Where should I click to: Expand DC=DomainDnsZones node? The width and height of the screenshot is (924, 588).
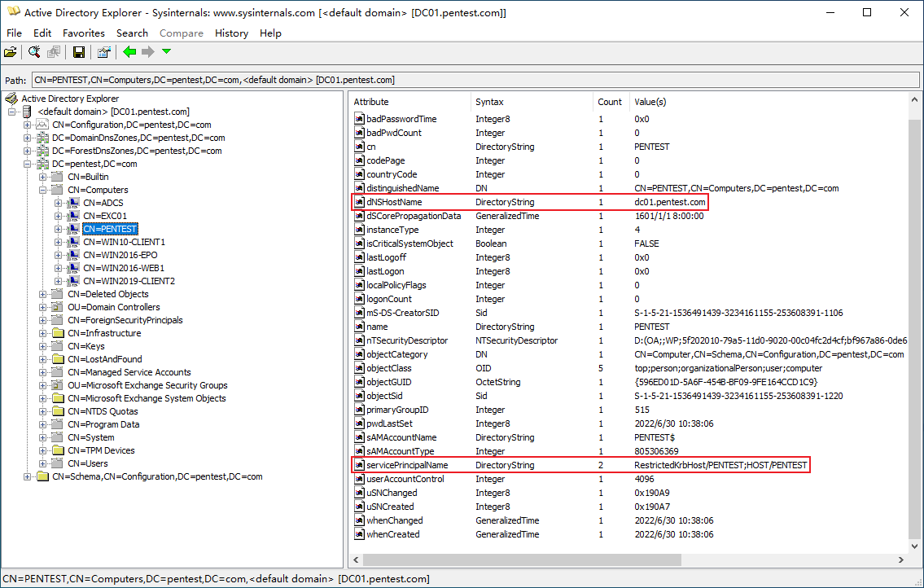click(x=27, y=138)
